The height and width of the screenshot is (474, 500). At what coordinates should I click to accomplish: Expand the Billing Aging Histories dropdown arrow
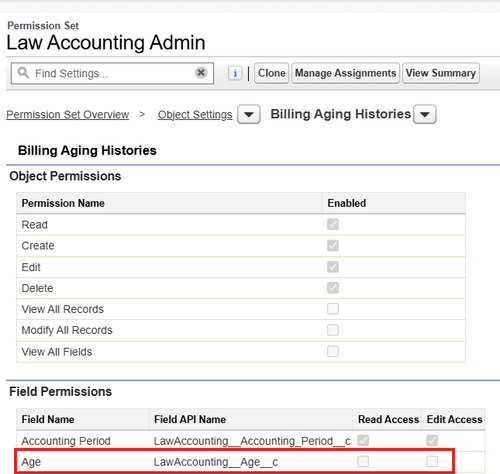tap(425, 114)
